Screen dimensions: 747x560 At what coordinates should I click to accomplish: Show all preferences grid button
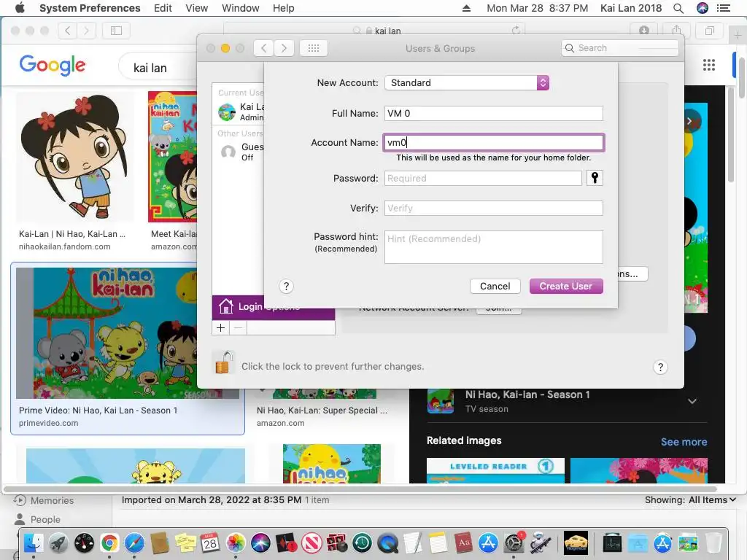[314, 48]
